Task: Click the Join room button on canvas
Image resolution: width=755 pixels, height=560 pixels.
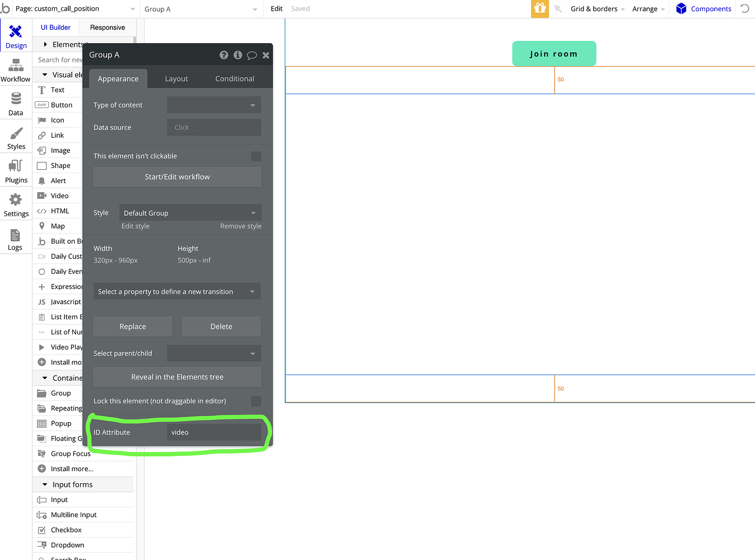Action: (x=554, y=54)
